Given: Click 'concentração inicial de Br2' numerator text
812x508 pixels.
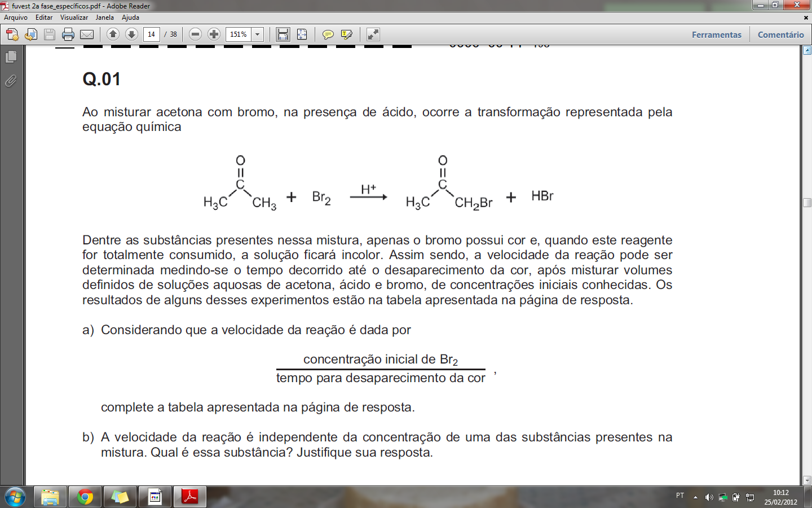Looking at the screenshot, I should tap(381, 360).
